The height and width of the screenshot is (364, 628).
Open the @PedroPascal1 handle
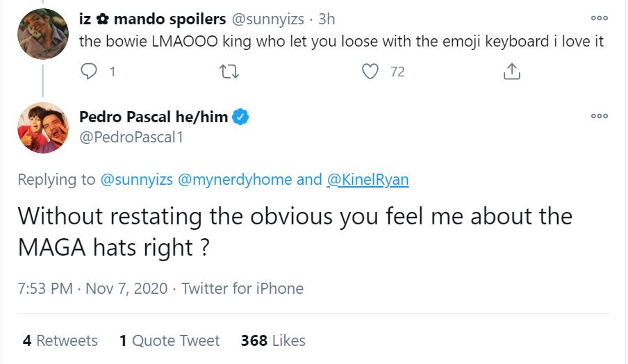point(131,138)
